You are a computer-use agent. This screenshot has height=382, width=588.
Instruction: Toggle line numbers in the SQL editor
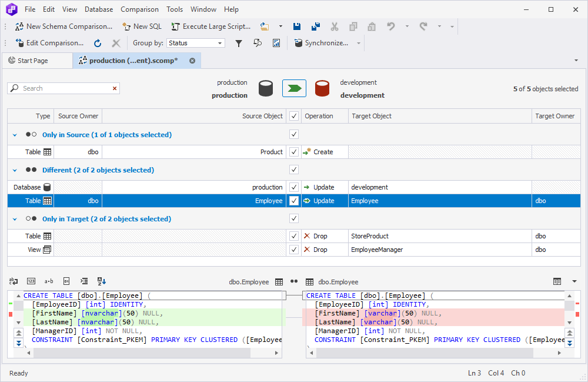click(x=30, y=281)
